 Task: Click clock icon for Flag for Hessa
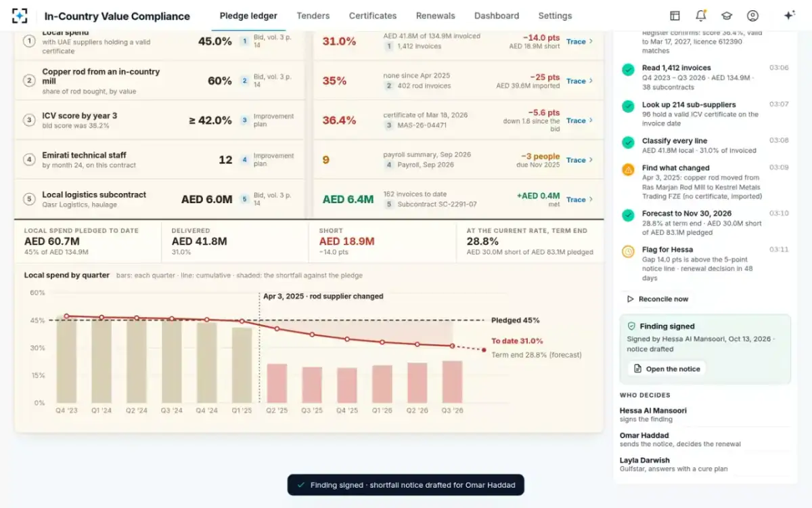coord(628,251)
